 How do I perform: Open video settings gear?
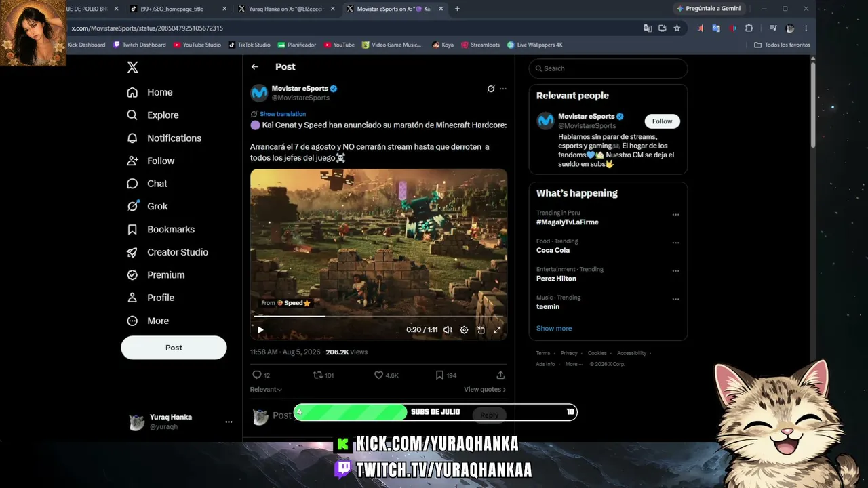(x=464, y=330)
